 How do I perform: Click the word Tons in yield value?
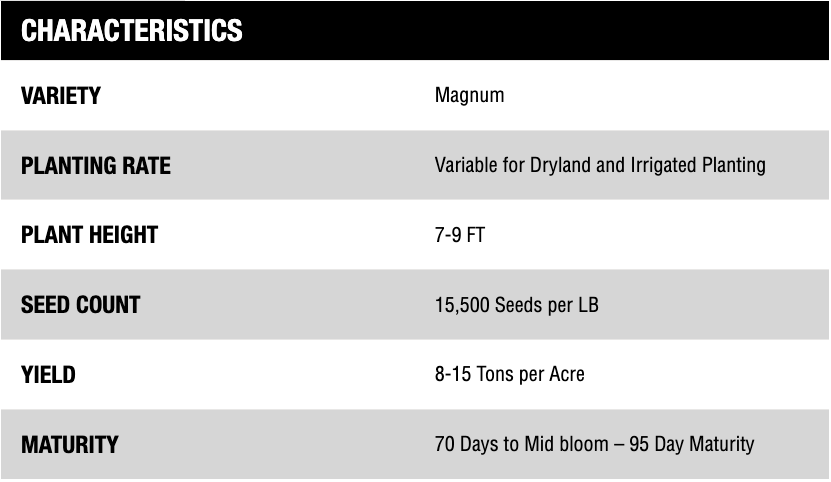496,374
